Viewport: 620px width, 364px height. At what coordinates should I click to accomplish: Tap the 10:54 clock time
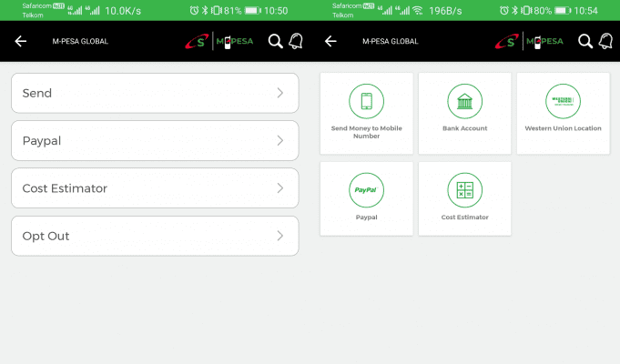585,11
